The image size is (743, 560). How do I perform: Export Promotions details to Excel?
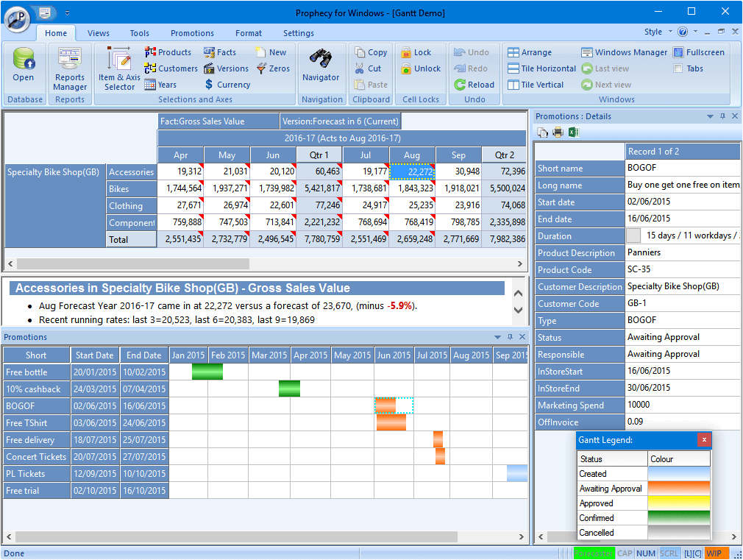coord(574,131)
